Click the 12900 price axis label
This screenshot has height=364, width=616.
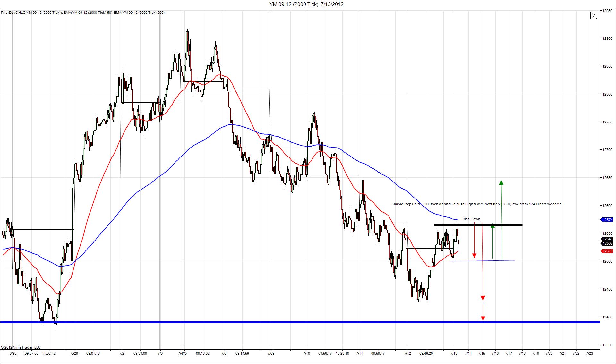607,38
